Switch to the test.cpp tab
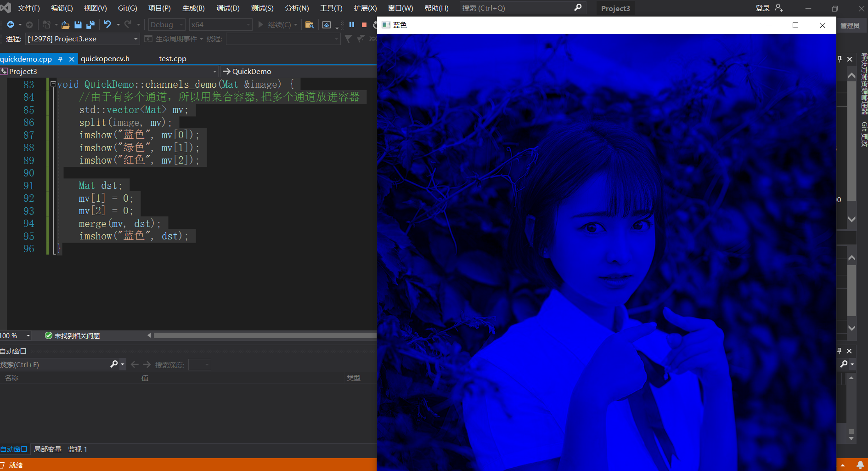This screenshot has height=471, width=868. (173, 59)
